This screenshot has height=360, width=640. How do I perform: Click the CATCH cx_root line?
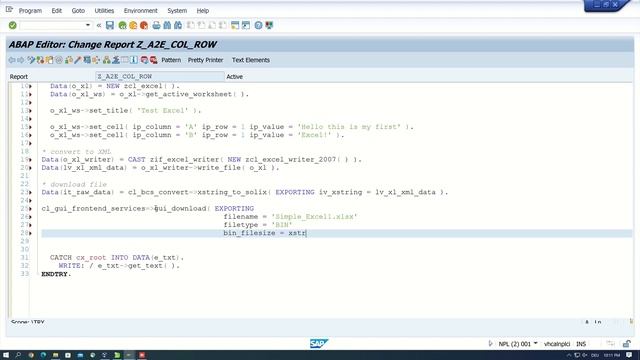click(117, 258)
